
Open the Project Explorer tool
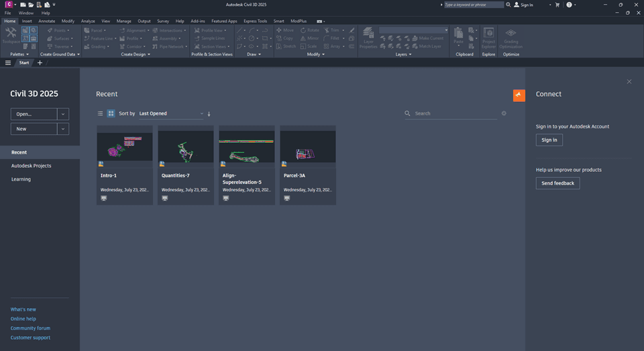pos(489,37)
